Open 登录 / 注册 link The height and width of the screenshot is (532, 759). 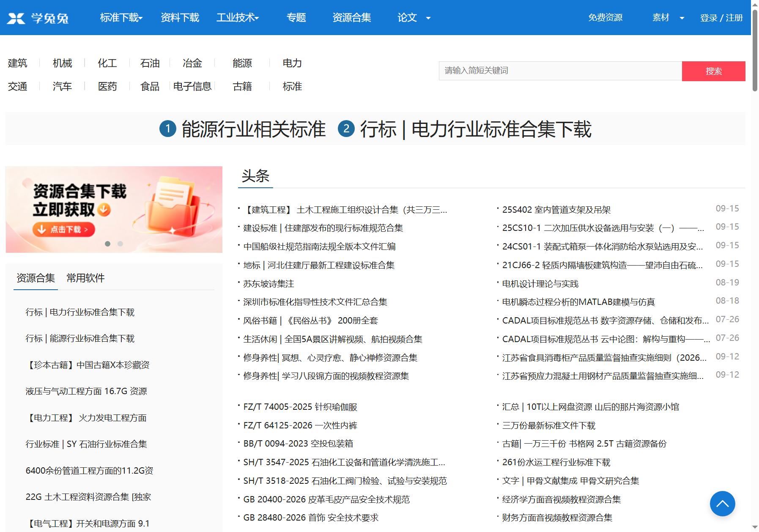coord(721,18)
